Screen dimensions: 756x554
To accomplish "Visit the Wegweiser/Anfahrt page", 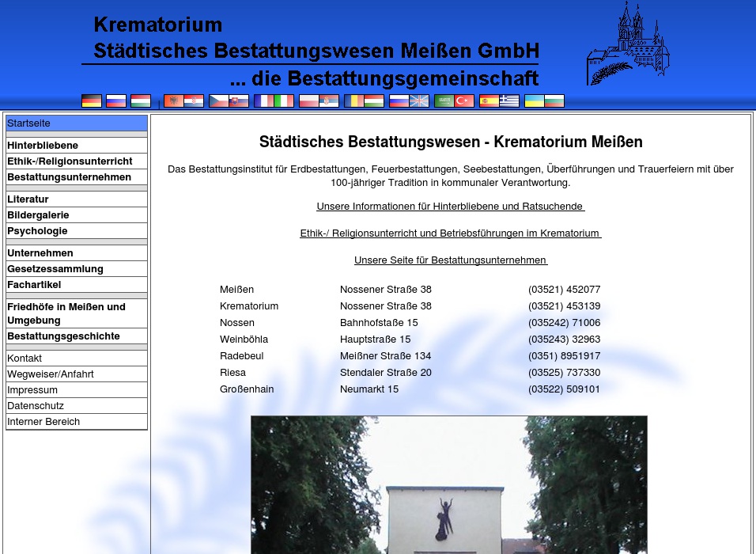I will (x=51, y=374).
